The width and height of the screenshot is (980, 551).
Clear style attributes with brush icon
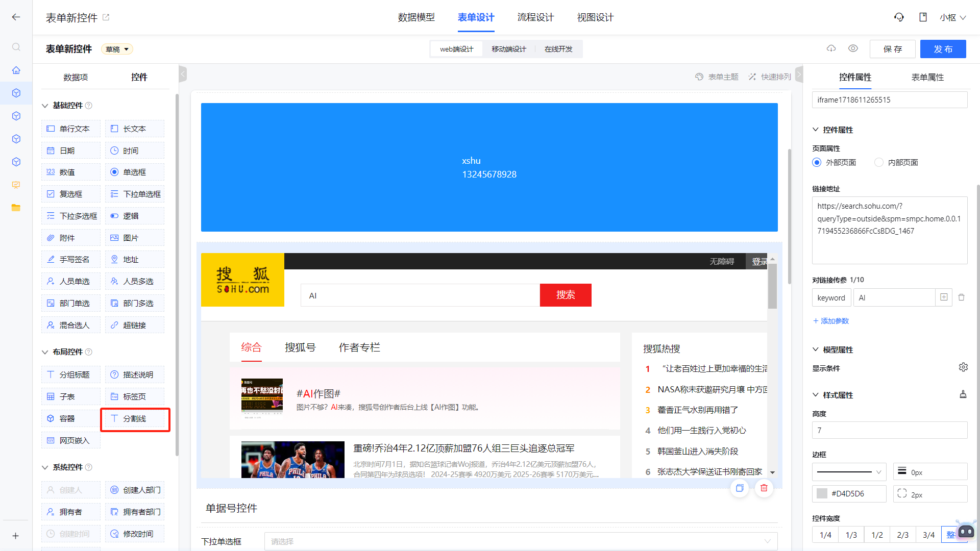click(963, 394)
